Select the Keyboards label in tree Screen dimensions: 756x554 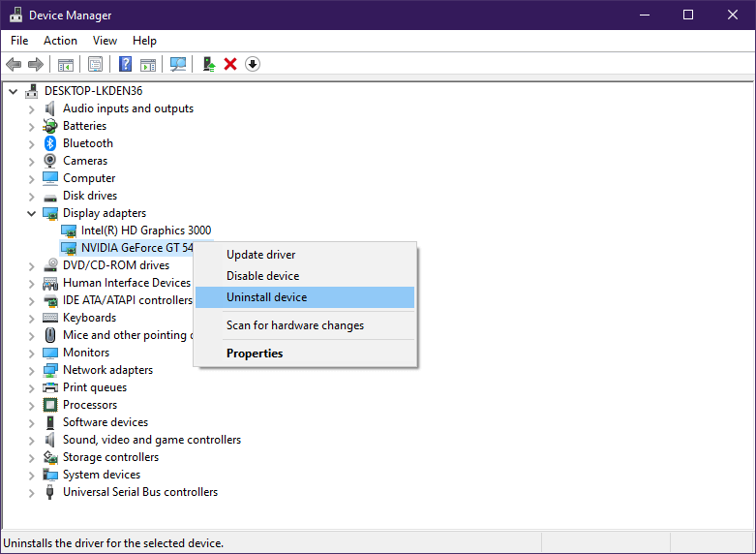[x=90, y=318]
